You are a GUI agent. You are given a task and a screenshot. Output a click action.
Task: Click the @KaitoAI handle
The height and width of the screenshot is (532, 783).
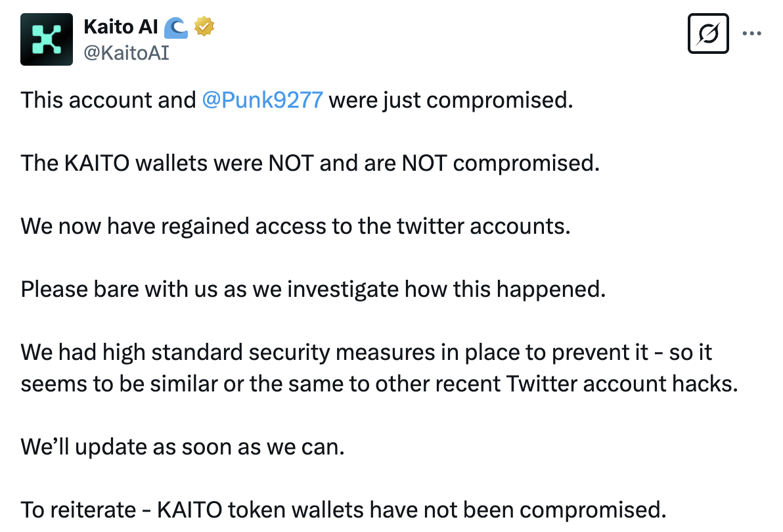(x=126, y=53)
